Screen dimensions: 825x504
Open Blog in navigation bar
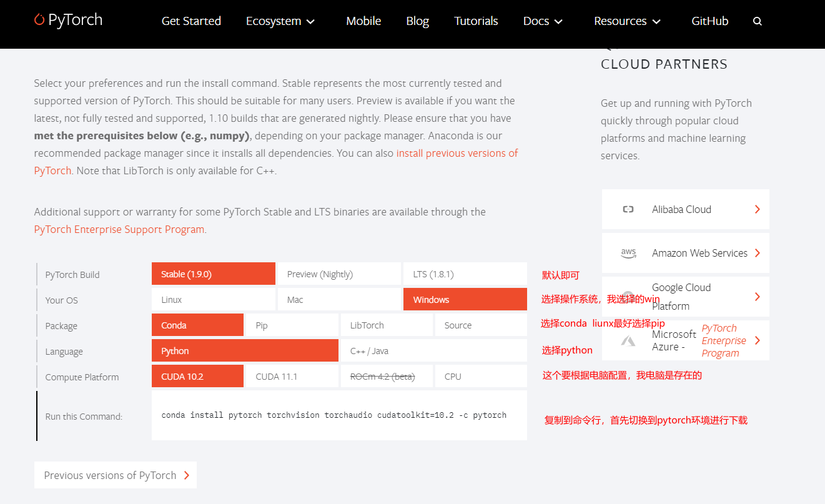tap(417, 21)
